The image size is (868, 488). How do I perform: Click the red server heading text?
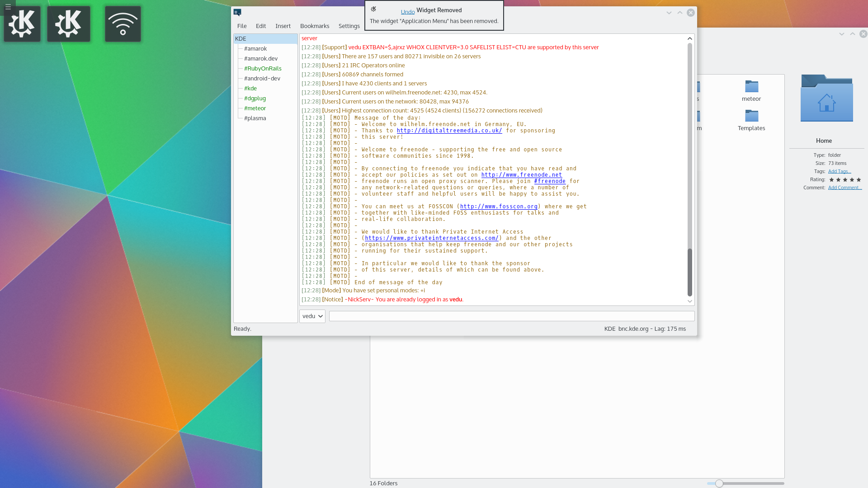click(309, 38)
